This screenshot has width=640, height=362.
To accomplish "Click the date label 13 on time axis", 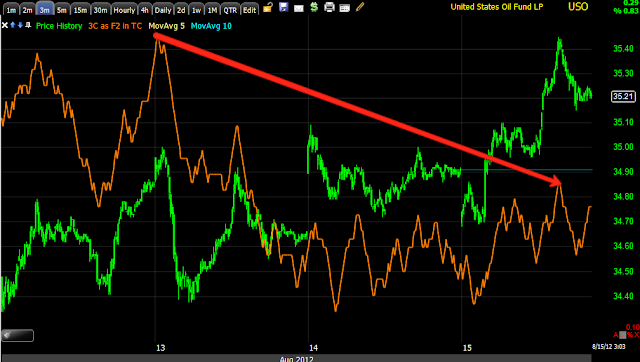I will (160, 348).
